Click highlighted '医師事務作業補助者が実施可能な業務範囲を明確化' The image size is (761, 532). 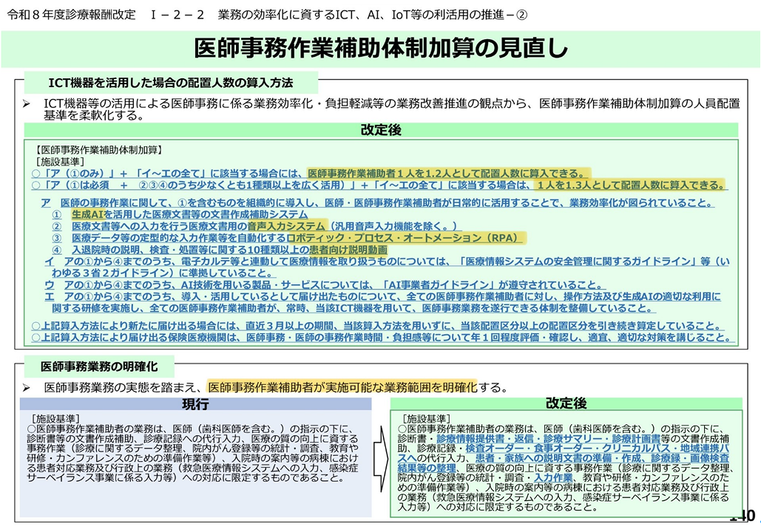click(x=342, y=387)
